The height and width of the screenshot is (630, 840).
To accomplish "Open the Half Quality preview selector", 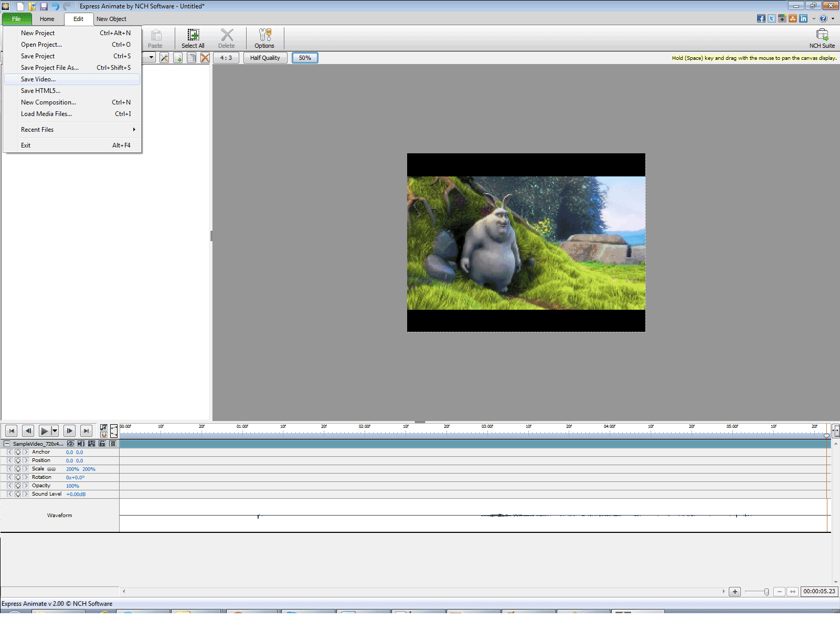I will point(265,58).
